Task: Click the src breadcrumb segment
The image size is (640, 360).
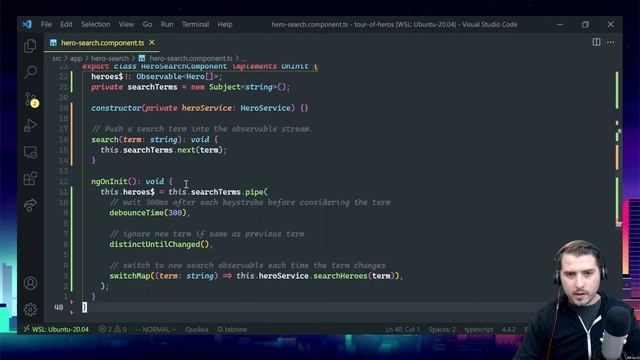Action: pyautogui.click(x=56, y=58)
